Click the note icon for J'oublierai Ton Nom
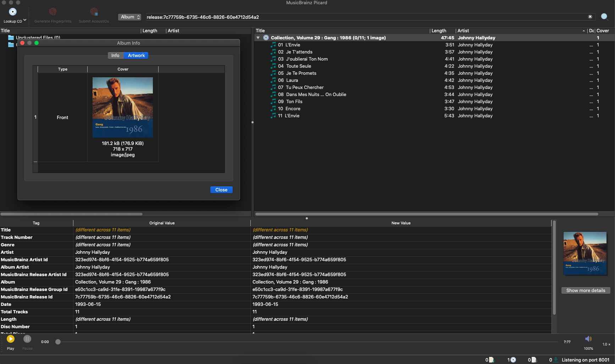The image size is (615, 364). pos(273,59)
